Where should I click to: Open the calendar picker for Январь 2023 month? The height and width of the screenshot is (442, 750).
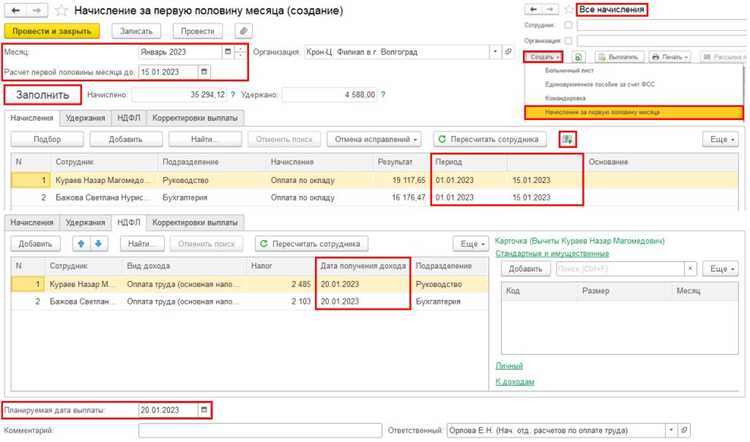(x=228, y=52)
